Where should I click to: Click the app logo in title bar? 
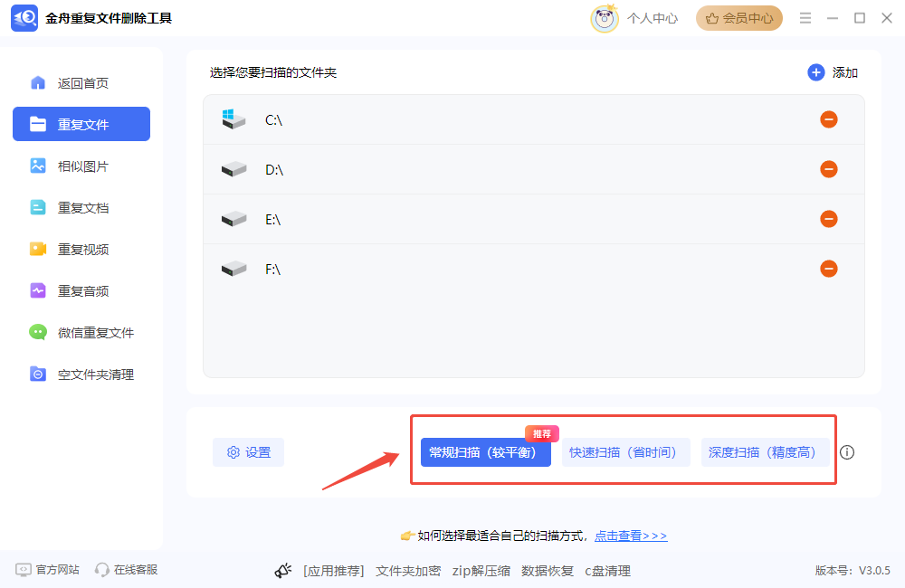(24, 18)
